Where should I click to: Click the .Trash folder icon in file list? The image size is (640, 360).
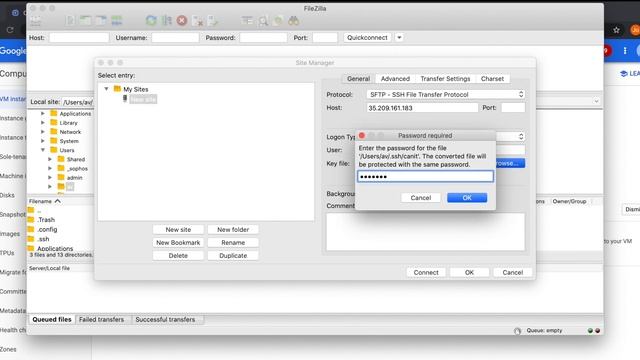pos(31,220)
